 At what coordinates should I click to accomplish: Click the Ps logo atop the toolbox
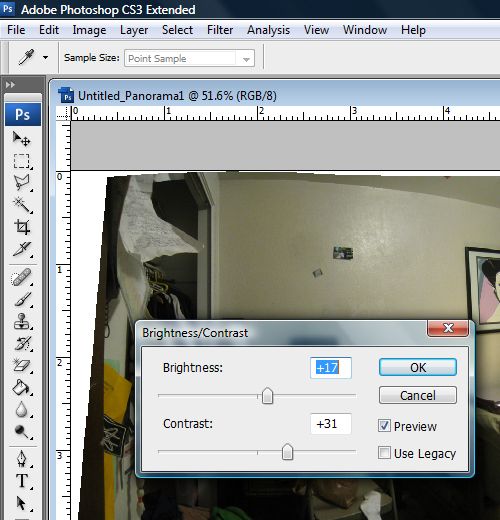[23, 114]
